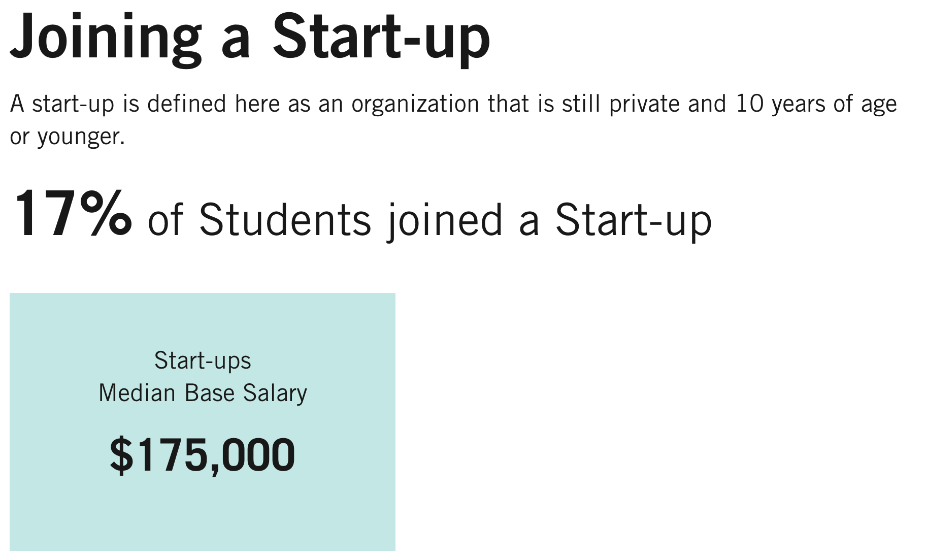The width and height of the screenshot is (926, 560).
Task: Click the "Joining a Start-up" main heading
Action: pyautogui.click(x=250, y=38)
